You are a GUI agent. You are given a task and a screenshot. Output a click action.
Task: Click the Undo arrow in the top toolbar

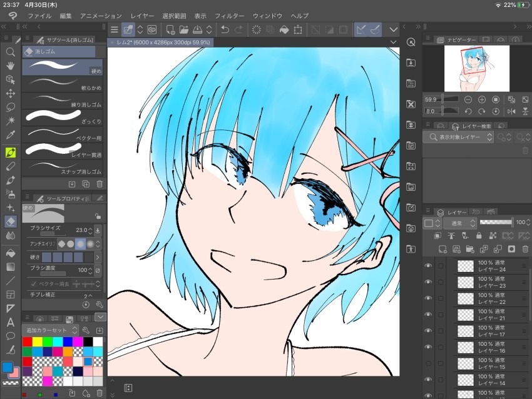[225, 29]
